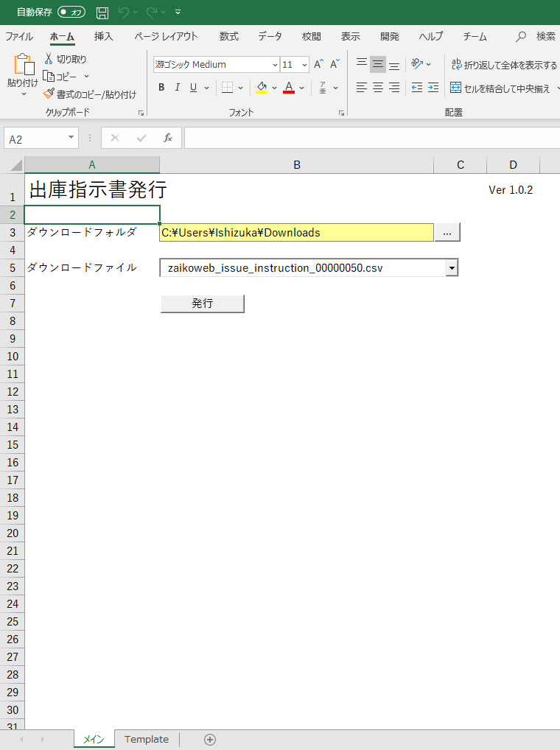Viewport: 560px width, 750px height.
Task: Click the Format Painter brush icon
Action: [49, 94]
